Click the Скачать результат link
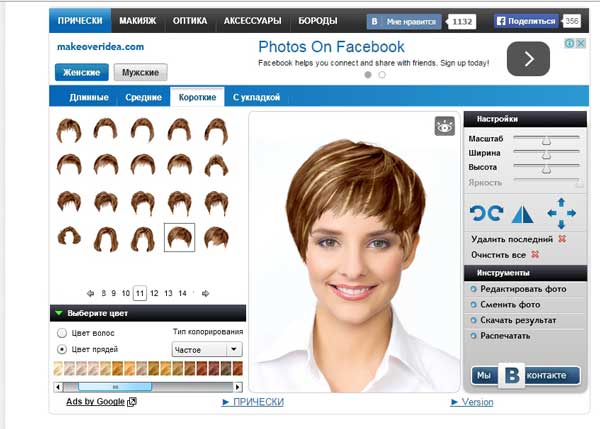This screenshot has width=600, height=429. pos(517,320)
